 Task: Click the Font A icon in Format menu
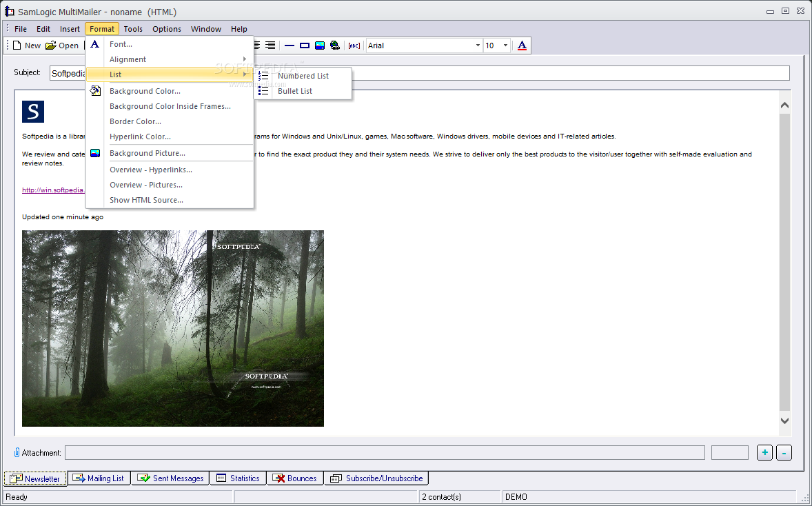(x=94, y=45)
